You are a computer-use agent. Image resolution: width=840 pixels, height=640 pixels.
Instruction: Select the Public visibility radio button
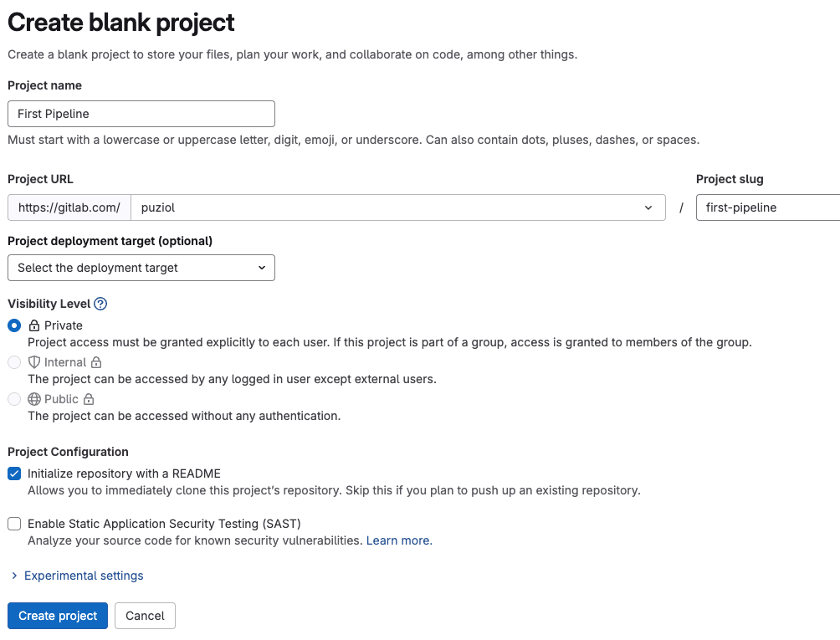(x=14, y=399)
